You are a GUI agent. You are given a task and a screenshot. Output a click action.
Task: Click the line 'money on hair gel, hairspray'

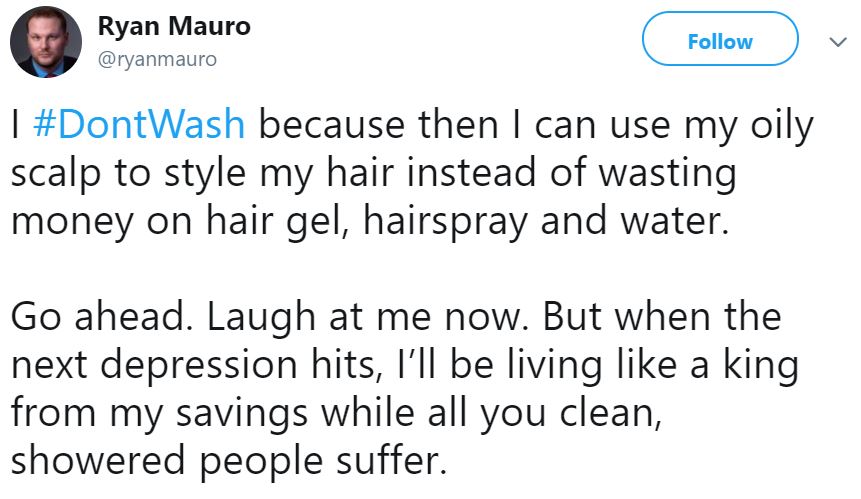[370, 221]
